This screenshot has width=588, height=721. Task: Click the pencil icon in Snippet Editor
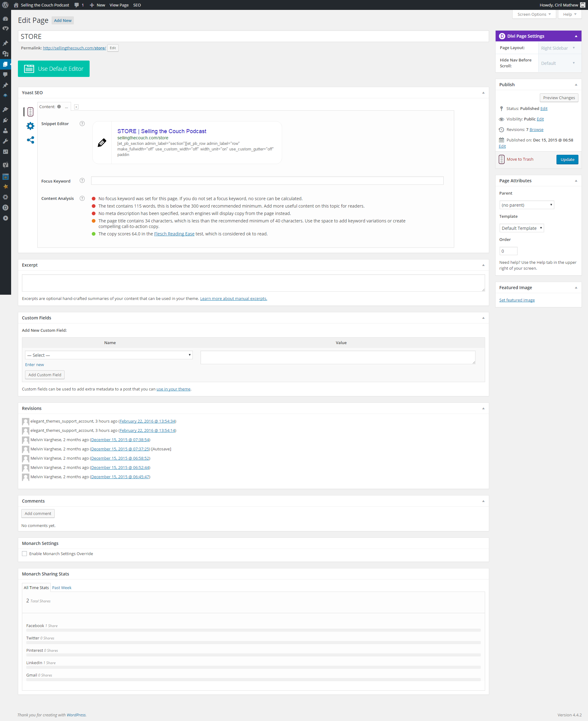coord(102,143)
